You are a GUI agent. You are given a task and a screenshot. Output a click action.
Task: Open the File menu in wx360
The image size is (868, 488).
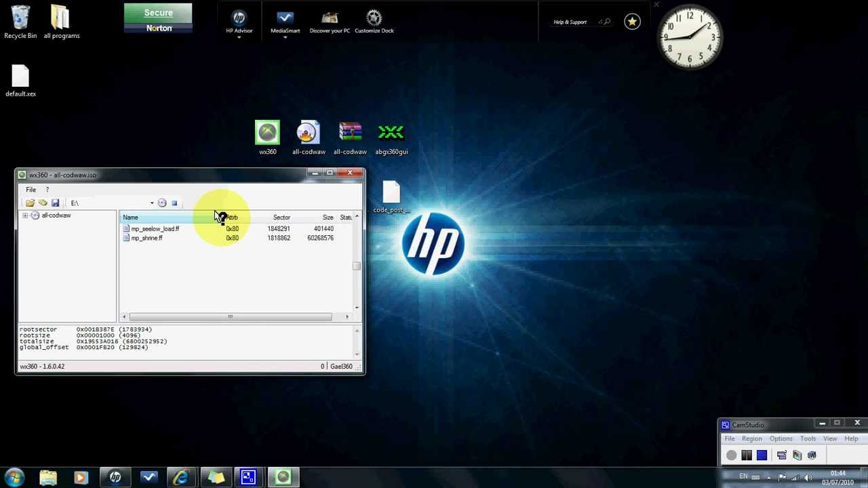(31, 190)
